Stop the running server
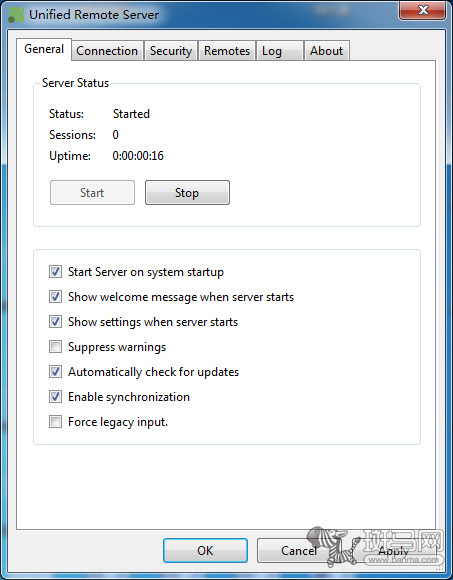 [x=187, y=192]
